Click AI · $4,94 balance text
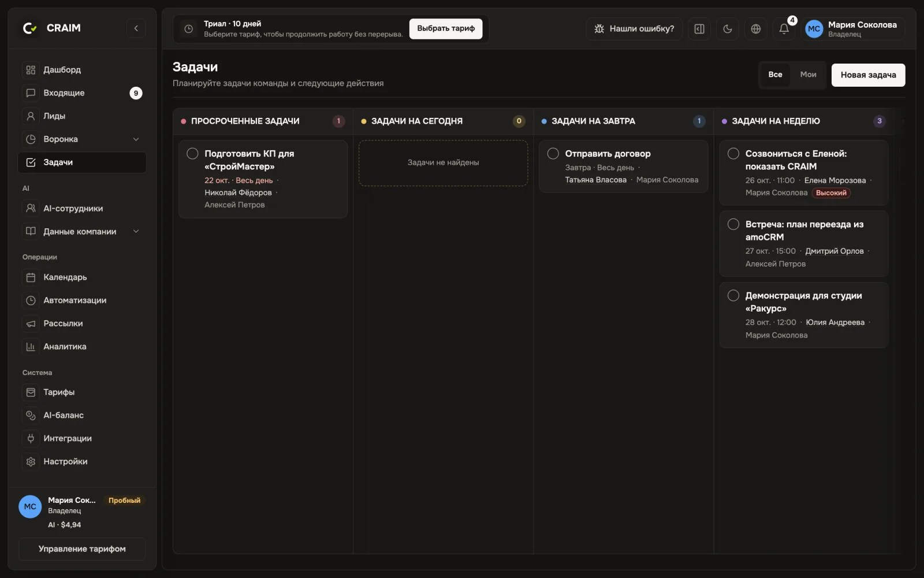 point(65,525)
